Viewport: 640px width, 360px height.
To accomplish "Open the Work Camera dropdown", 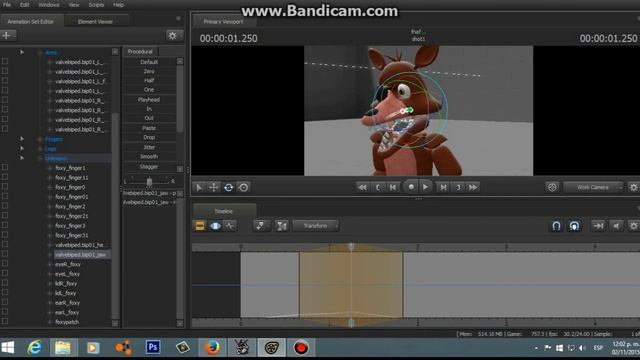I will [593, 187].
